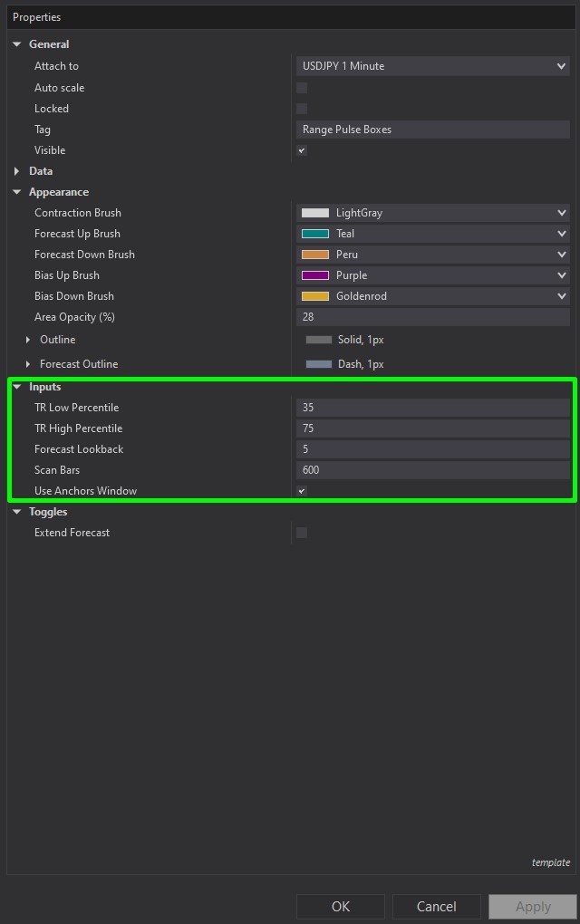The image size is (580, 924).
Task: Expand the Outline sub-properties
Action: point(28,340)
